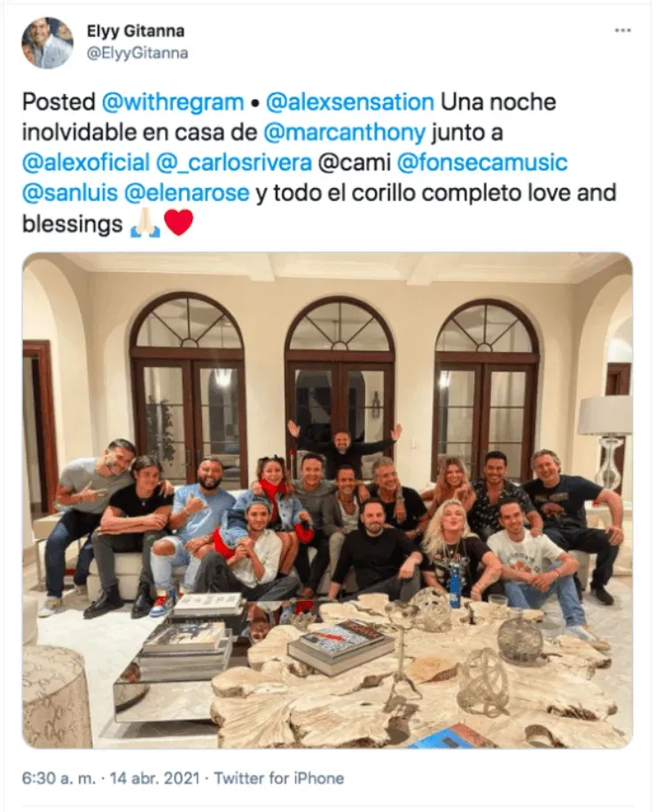Open the @withregram mention
Screen dimensions: 656x812
[x=173, y=102]
